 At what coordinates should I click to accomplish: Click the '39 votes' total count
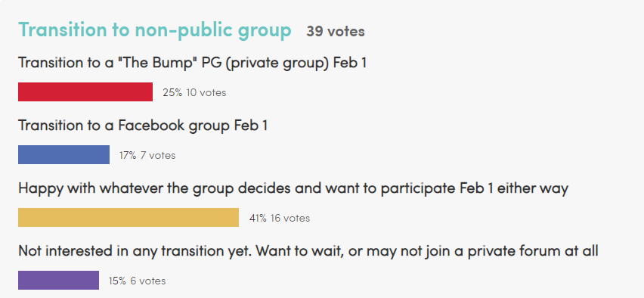[335, 32]
